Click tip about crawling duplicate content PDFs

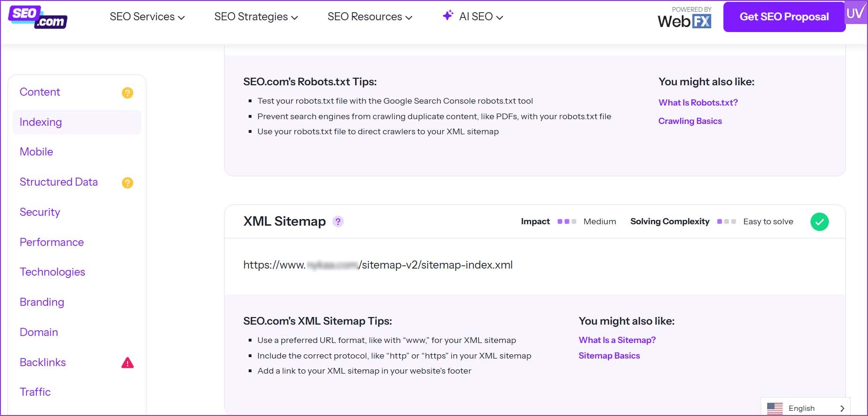coord(434,116)
